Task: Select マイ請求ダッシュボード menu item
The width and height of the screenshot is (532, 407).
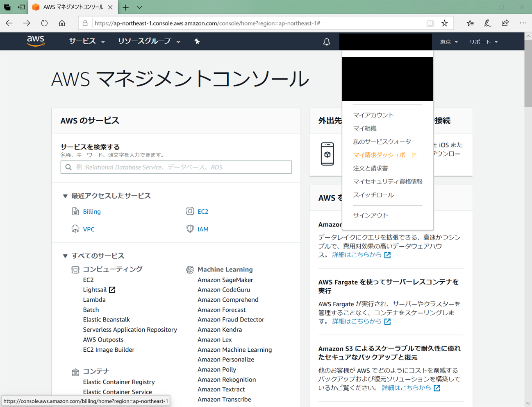Action: coord(385,155)
